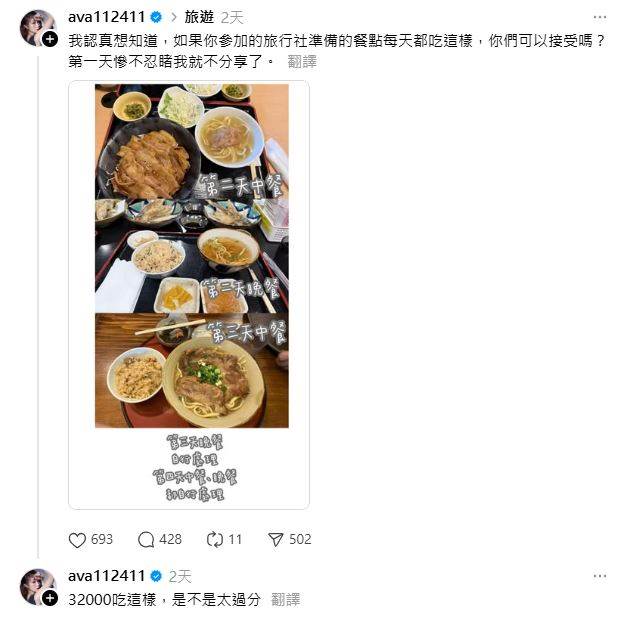Follow via plus on reply avatar
The height and width of the screenshot is (622, 619).
pyautogui.click(x=50, y=598)
